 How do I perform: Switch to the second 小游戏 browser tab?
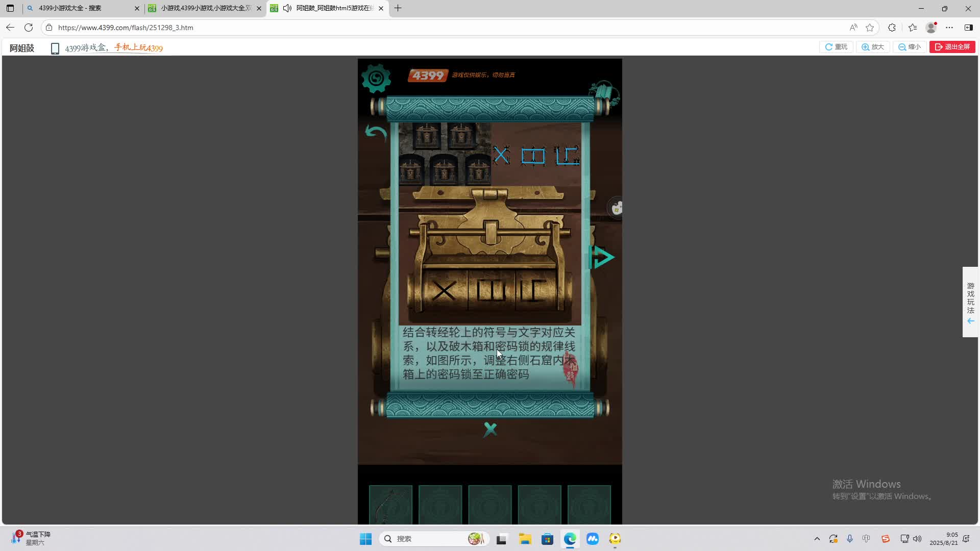204,8
